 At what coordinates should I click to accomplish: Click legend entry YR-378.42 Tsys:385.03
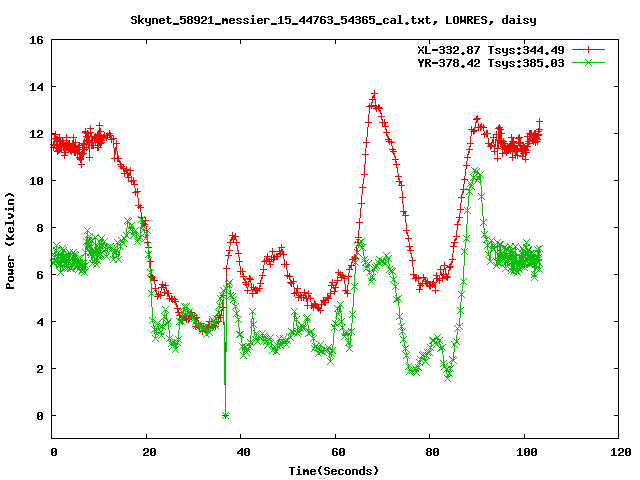coord(491,63)
